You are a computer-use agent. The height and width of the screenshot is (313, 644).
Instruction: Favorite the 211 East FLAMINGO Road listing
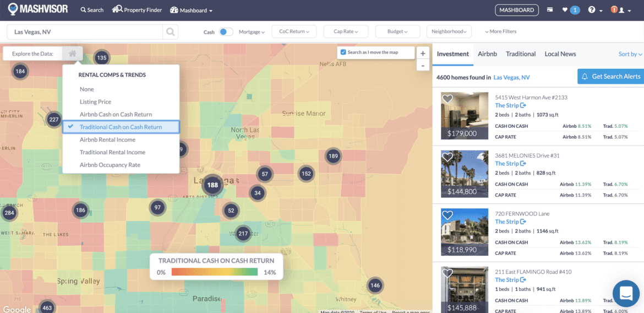[x=447, y=273]
